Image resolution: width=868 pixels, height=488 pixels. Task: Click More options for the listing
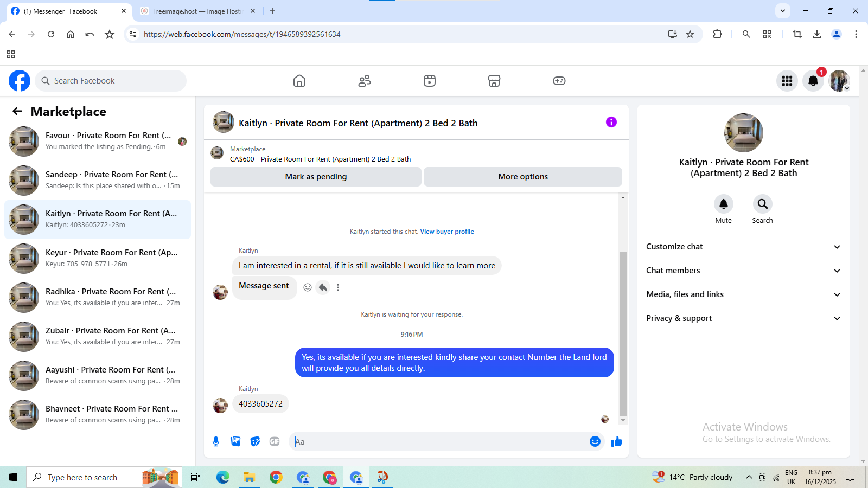[523, 177]
